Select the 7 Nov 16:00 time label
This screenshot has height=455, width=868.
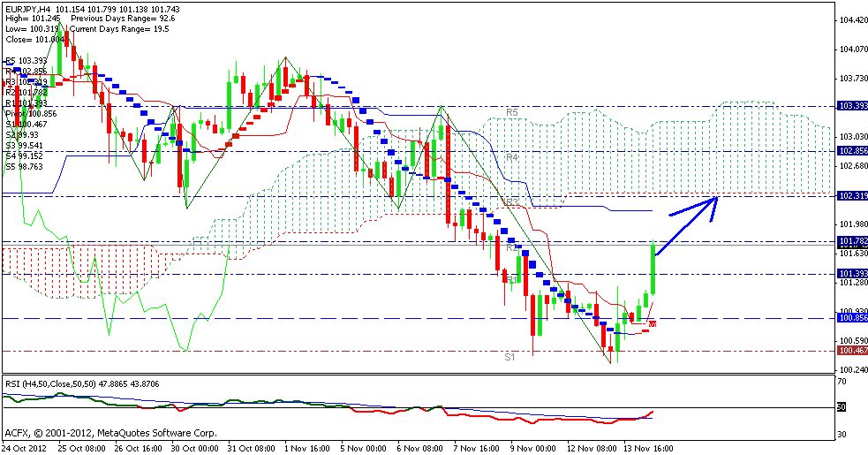click(478, 448)
